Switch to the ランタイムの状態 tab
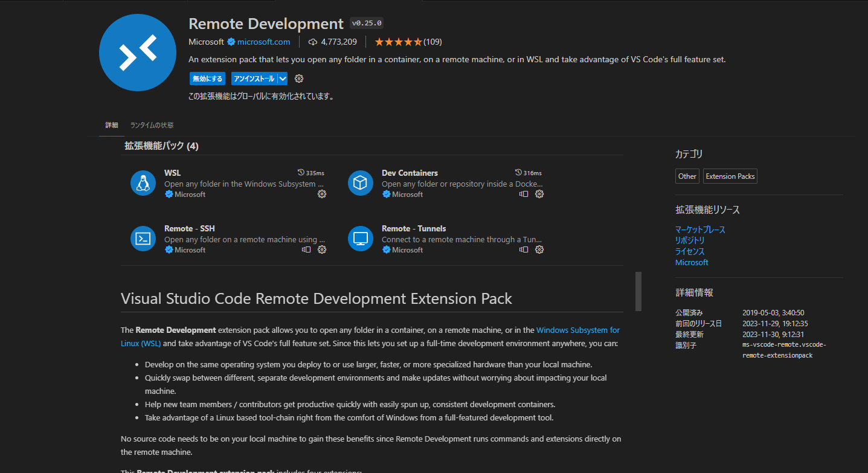Screen dimensions: 868x473 pos(152,125)
